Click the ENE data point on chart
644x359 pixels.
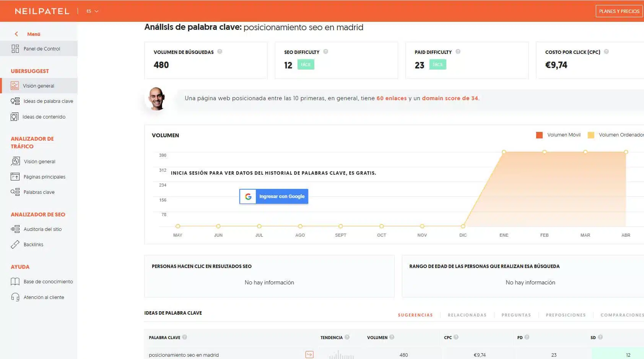[x=504, y=152]
